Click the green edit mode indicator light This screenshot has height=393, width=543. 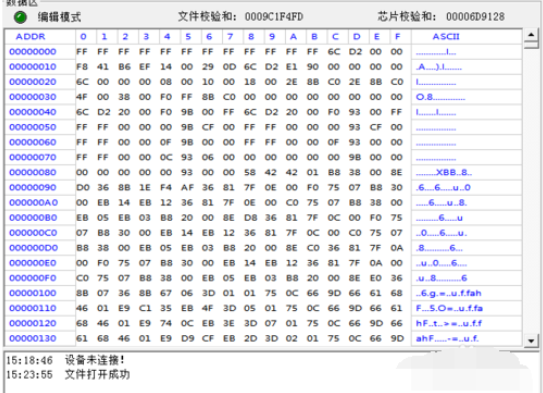20,17
